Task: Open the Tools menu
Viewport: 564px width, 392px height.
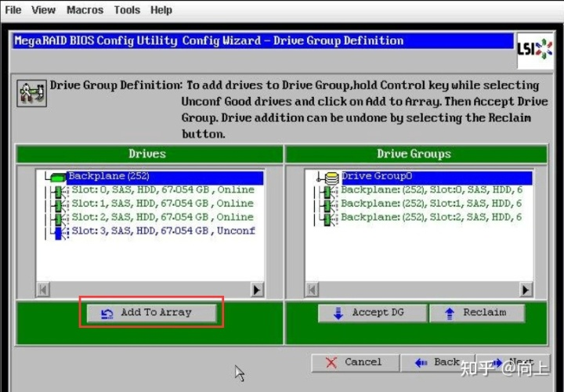Action: [x=127, y=10]
